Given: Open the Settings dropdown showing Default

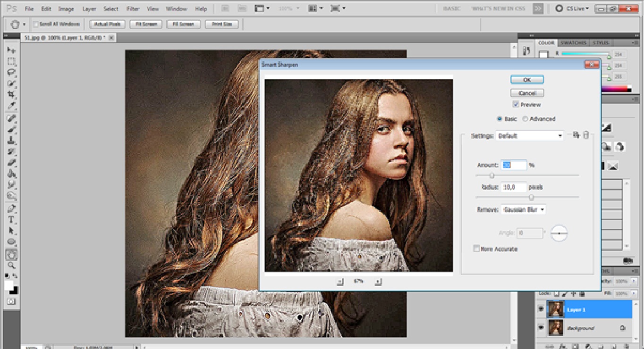Looking at the screenshot, I should tap(529, 136).
